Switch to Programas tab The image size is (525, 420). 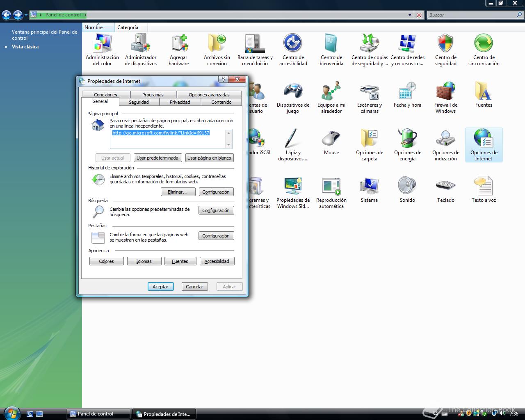pyautogui.click(x=153, y=95)
